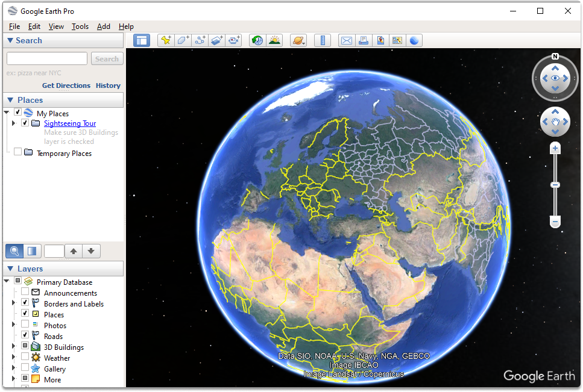
Task: Enable the Photos layer checkbox
Action: 25,324
